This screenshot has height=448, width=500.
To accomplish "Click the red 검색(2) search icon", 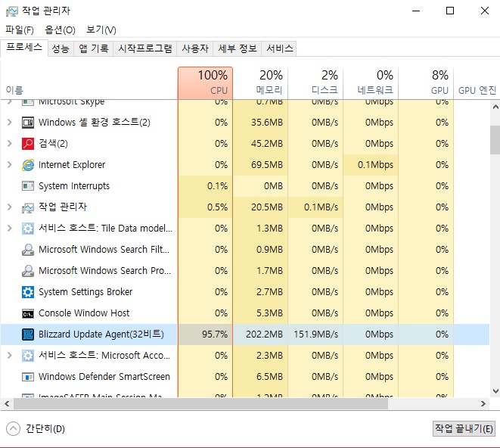I will point(28,144).
